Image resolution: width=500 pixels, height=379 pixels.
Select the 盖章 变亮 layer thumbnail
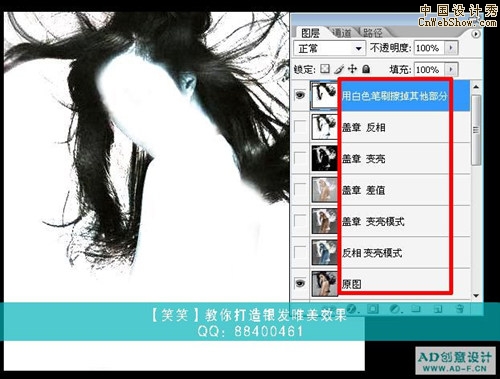324,158
